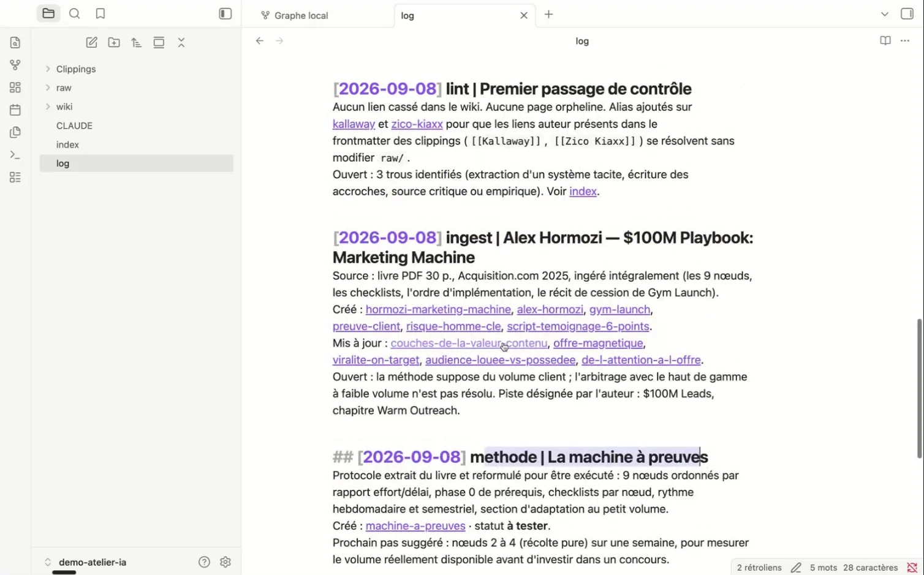Click auto-reveal current file icon
The height and width of the screenshot is (575, 924).
coord(159,42)
